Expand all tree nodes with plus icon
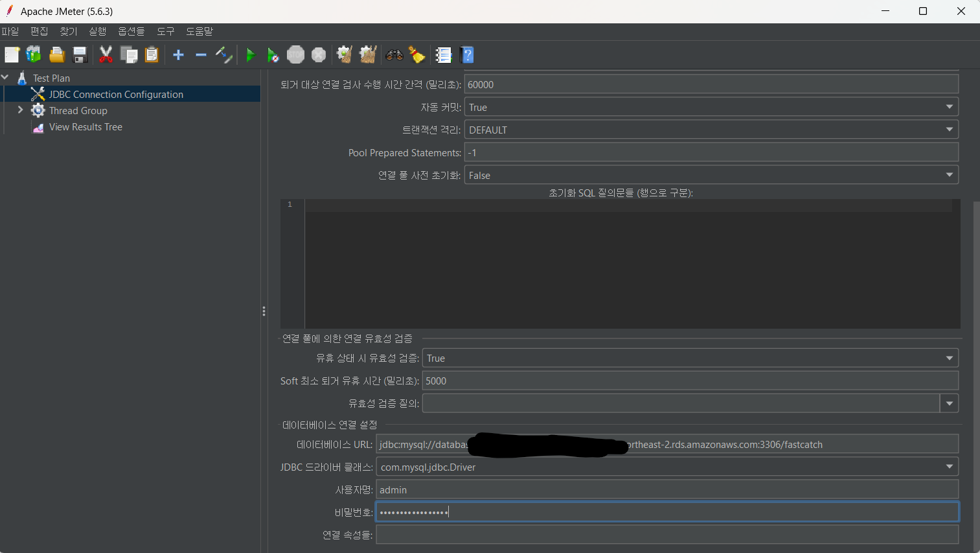This screenshot has width=980, height=553. coord(179,55)
